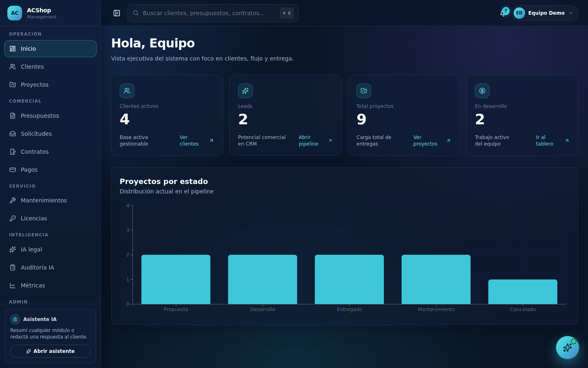Focus the search clientes input field
The image size is (588, 368).
[x=213, y=13]
